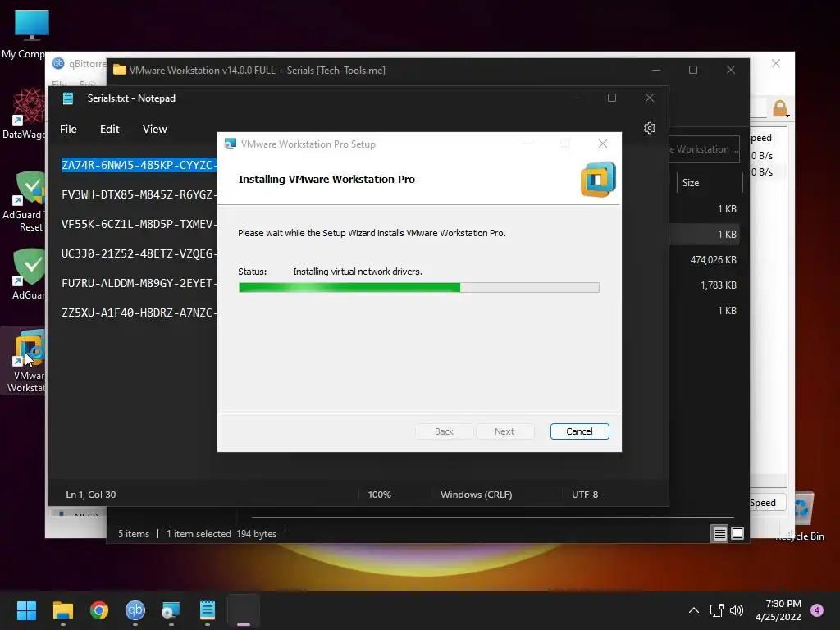Click the UTF-8 encoding indicator
The image size is (840, 630).
click(x=584, y=495)
